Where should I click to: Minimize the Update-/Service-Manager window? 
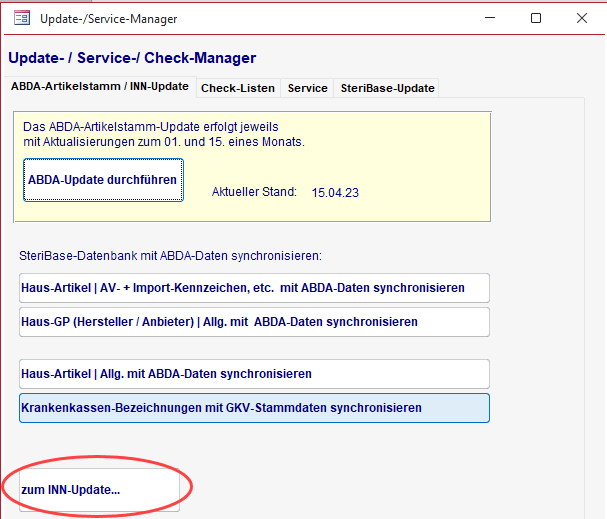pyautogui.click(x=490, y=18)
